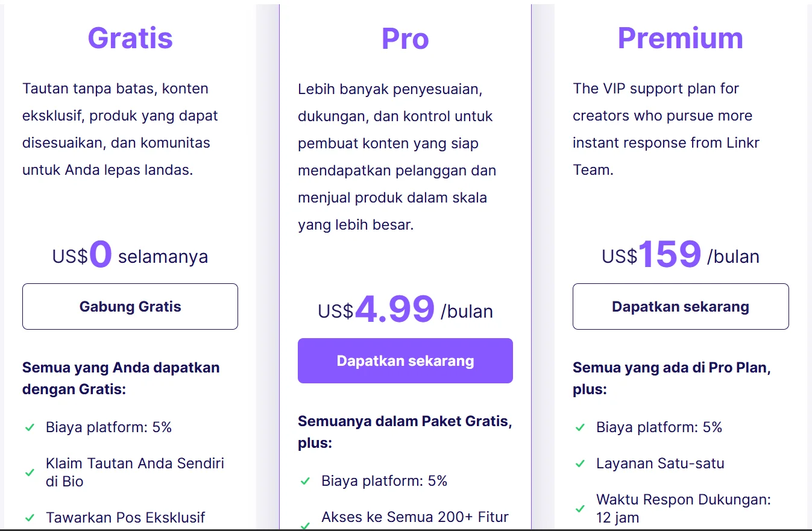
Task: Select the Premium plan heading
Action: coord(680,38)
